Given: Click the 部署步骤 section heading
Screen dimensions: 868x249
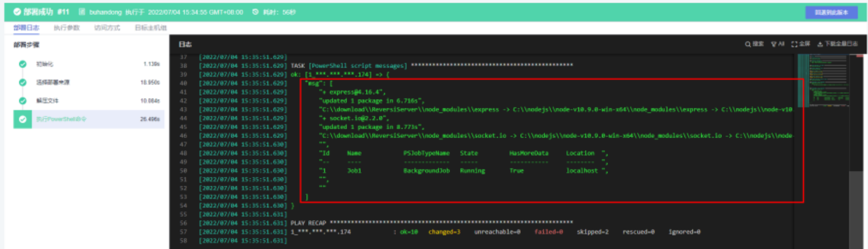Looking at the screenshot, I should [26, 45].
